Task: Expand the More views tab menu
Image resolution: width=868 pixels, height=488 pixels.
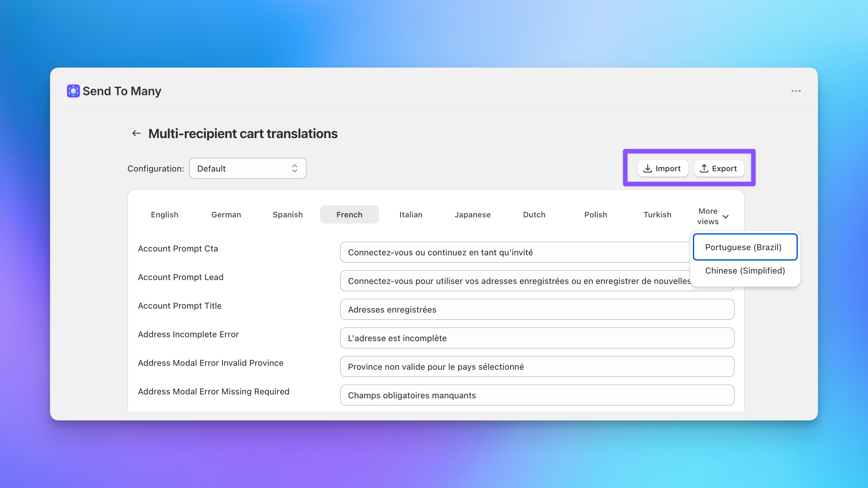Action: [713, 216]
